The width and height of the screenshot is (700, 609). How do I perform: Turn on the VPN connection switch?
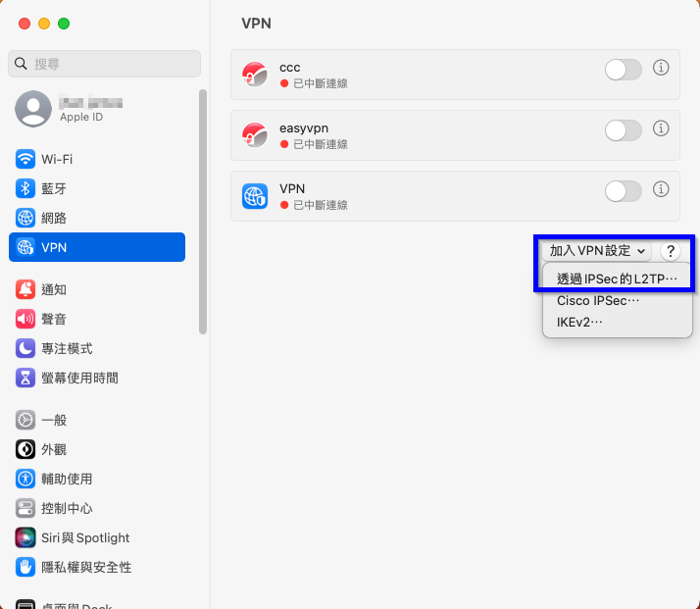tap(624, 191)
